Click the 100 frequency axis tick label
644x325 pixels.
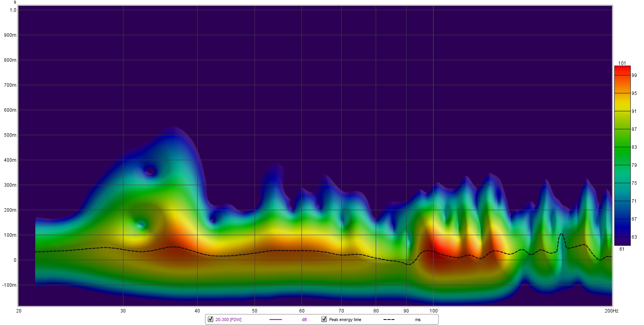click(x=433, y=311)
